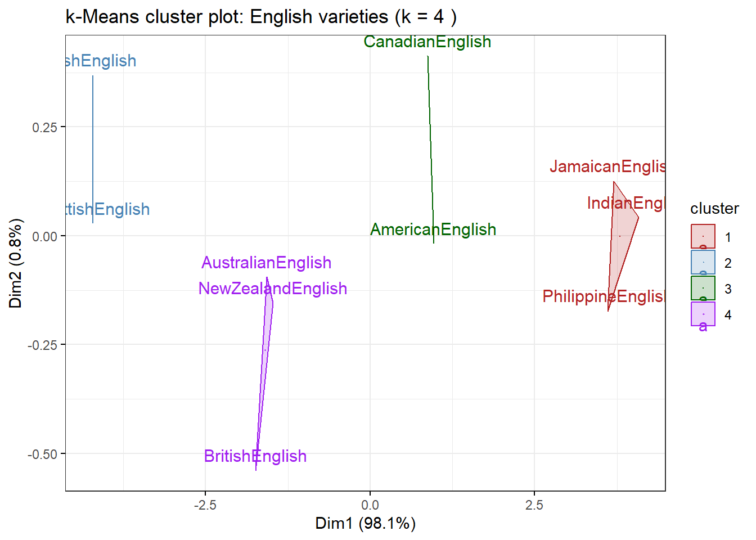The image size is (756, 540).
Task: Click the red cluster 1 legend swatch
Action: point(703,236)
